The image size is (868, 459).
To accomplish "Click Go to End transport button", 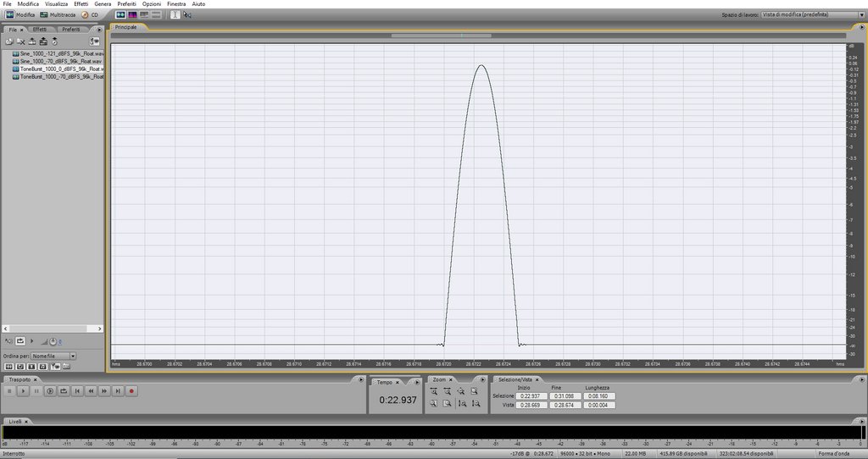I will pyautogui.click(x=117, y=391).
